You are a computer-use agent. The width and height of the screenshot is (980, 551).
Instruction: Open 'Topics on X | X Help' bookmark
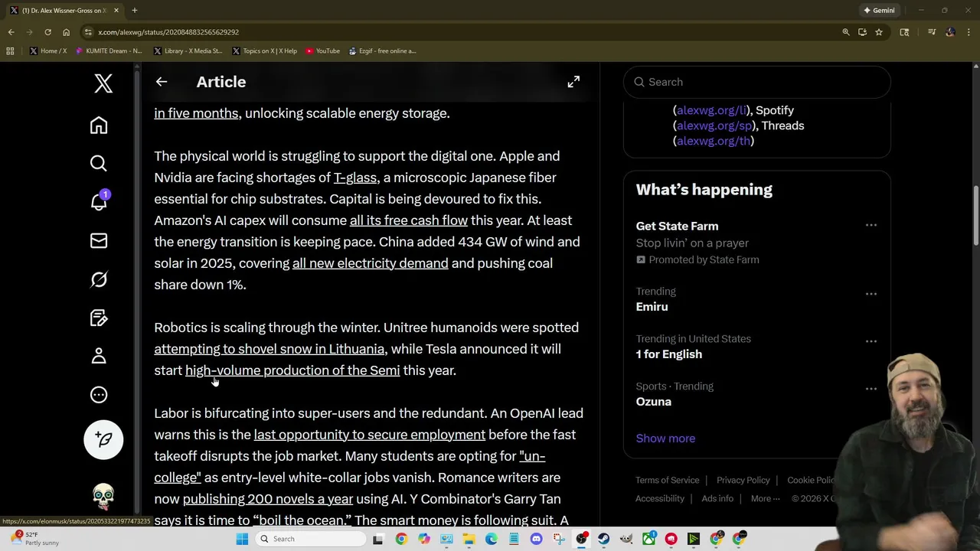pos(264,51)
